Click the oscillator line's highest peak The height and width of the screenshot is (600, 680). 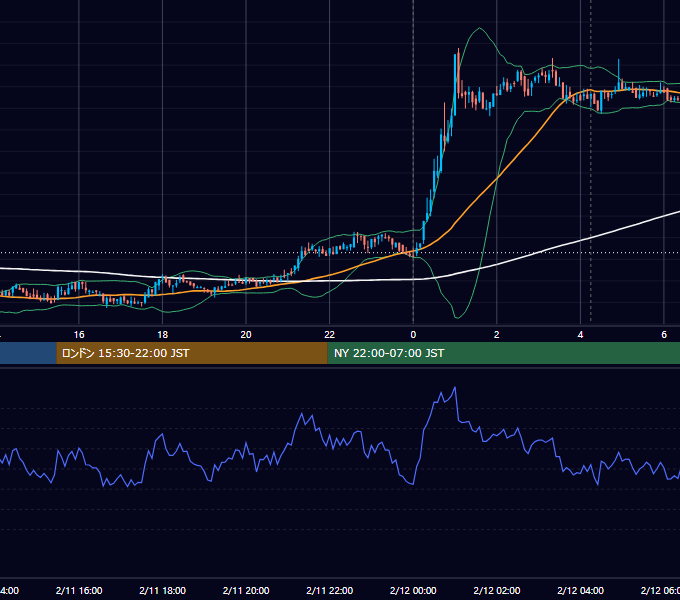(x=455, y=388)
